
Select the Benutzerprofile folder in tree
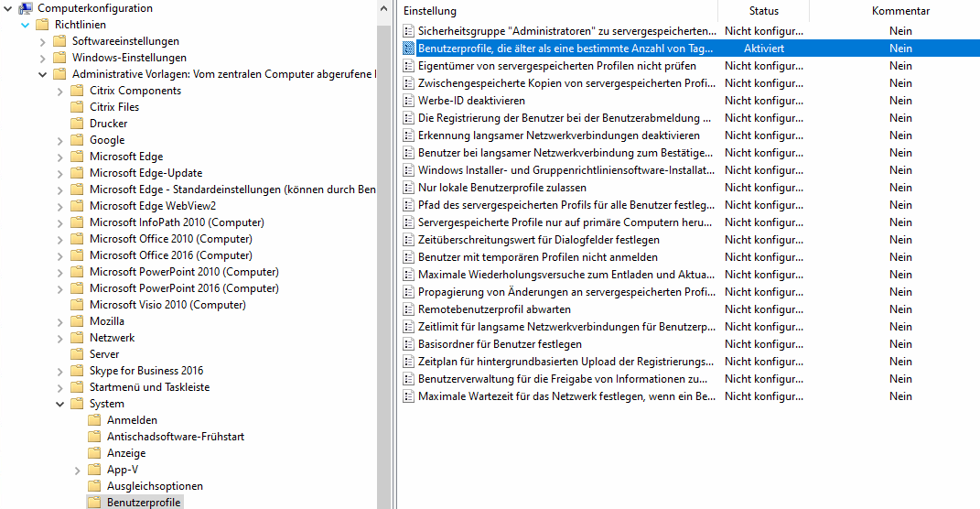pyautogui.click(x=144, y=503)
